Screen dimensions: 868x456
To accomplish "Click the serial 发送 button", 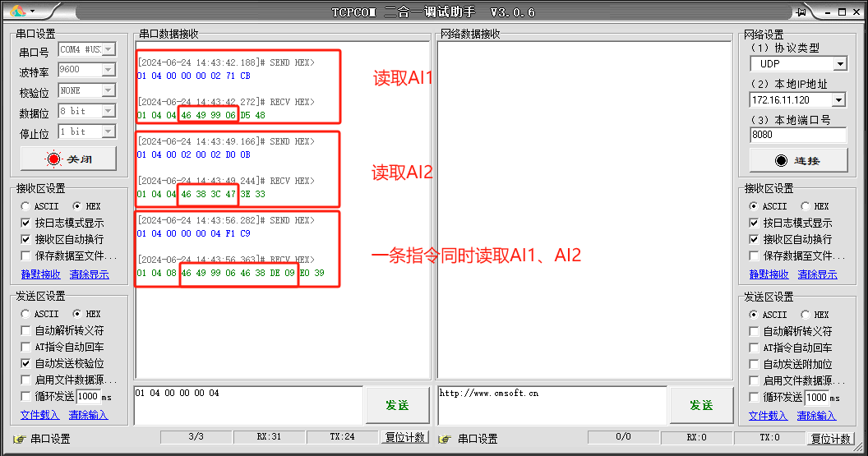I will tap(398, 406).
